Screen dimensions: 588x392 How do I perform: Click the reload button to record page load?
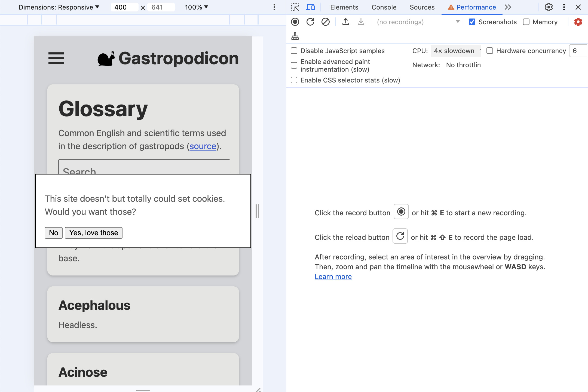[311, 22]
